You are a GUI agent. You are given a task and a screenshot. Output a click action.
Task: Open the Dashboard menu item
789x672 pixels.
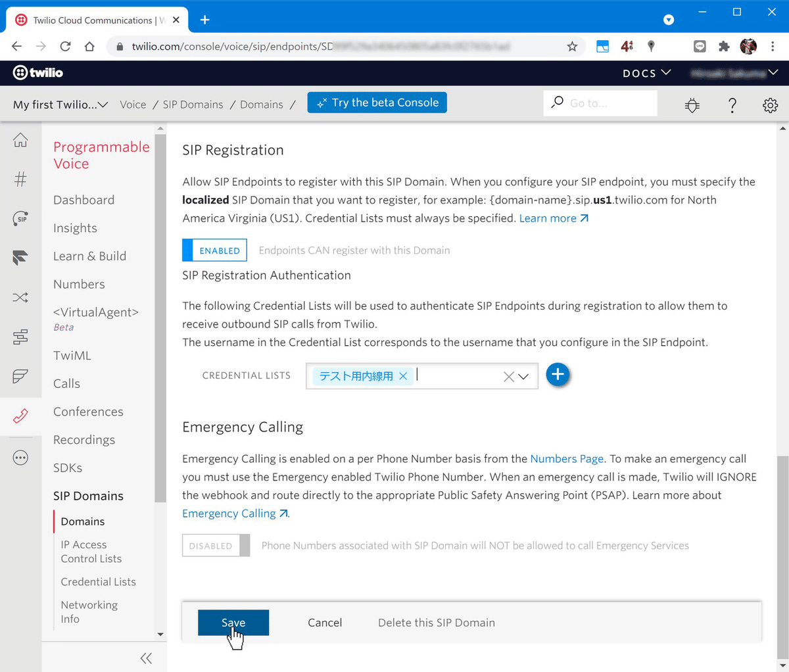click(84, 200)
